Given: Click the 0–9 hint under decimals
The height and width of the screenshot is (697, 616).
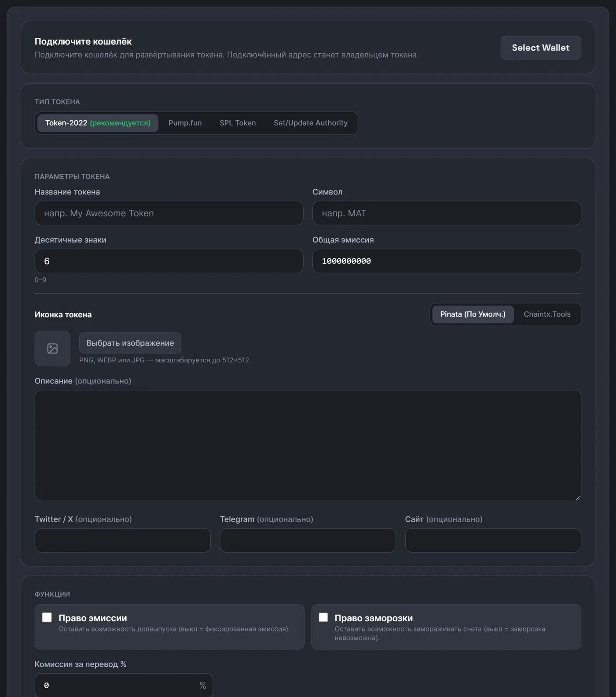Looking at the screenshot, I should point(40,280).
